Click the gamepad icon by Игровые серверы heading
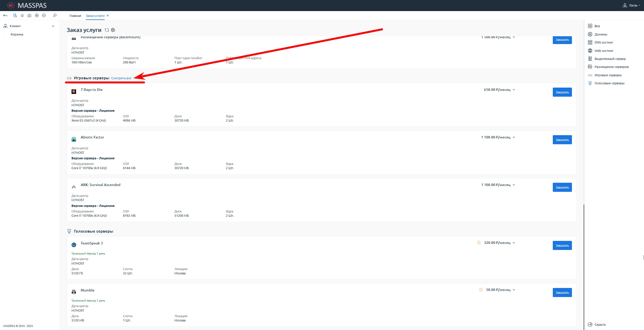This screenshot has height=330, width=644. tap(69, 78)
